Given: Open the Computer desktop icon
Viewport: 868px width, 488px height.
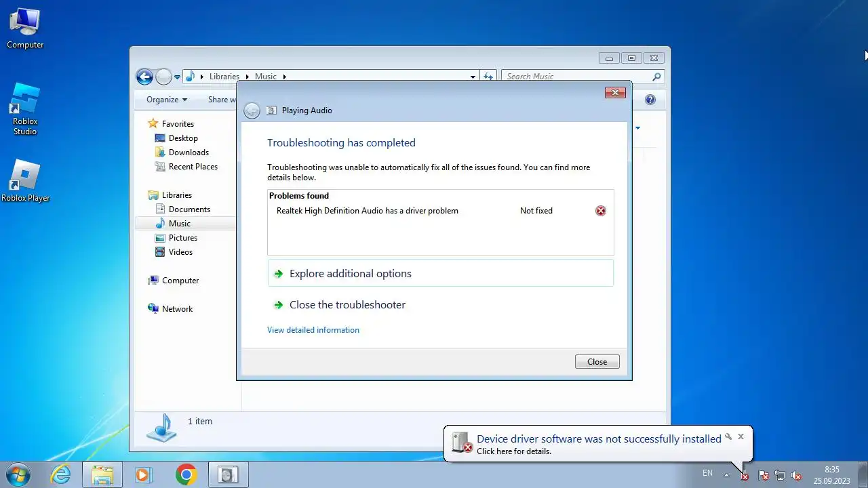Looking at the screenshot, I should [x=25, y=28].
